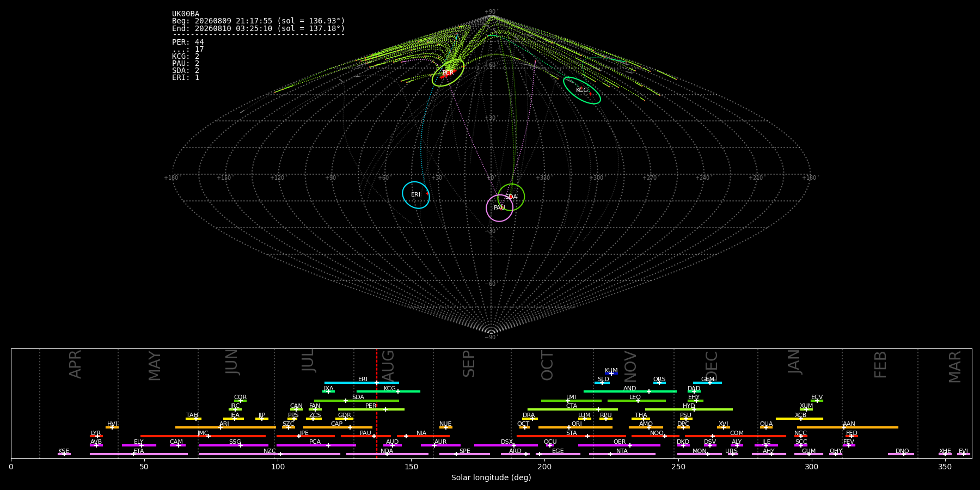
Task: Click the LYR shower marker
Action: pos(96,436)
